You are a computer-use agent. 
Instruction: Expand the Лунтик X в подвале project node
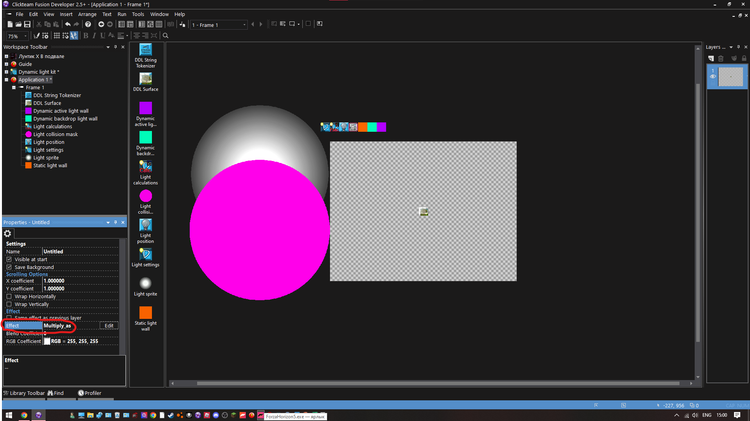tap(7, 56)
